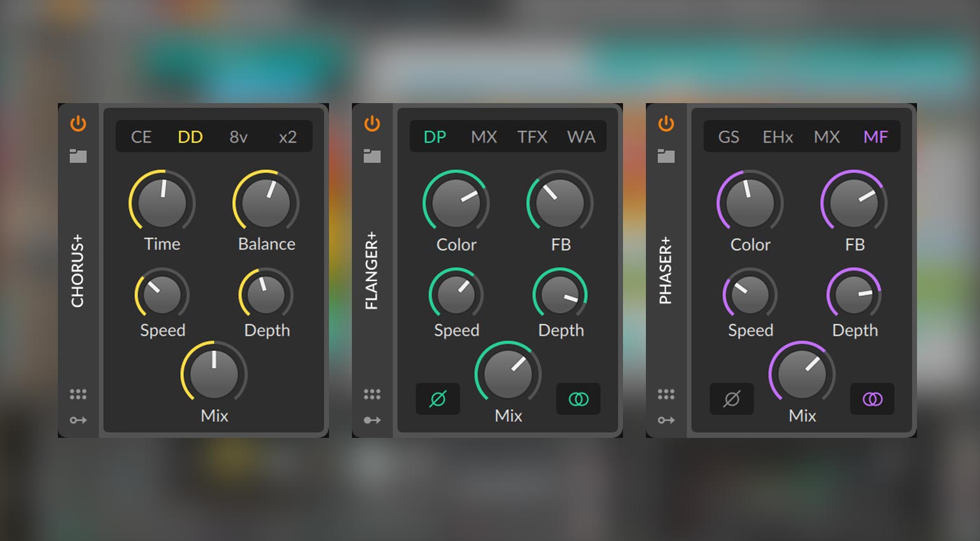Open the Flanger+ modulators grid icon
This screenshot has height=541, width=980.
click(372, 395)
